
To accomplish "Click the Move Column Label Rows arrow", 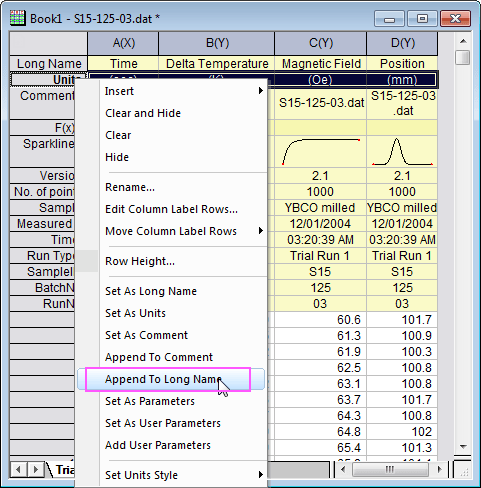I will [x=261, y=231].
